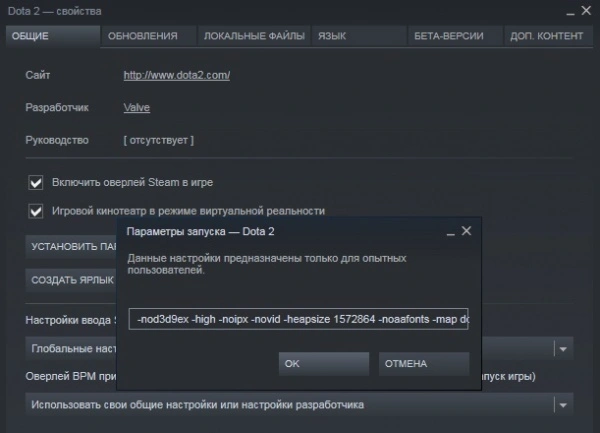Toggle the Включить оверлей Steam в игре checkbox

point(36,182)
